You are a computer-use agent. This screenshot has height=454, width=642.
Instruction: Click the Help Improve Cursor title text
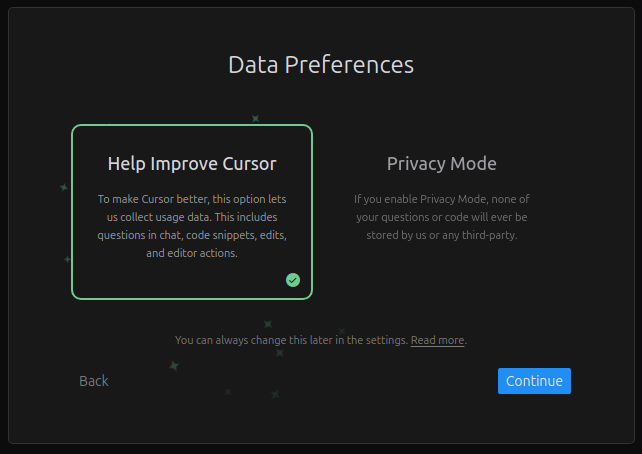click(192, 164)
